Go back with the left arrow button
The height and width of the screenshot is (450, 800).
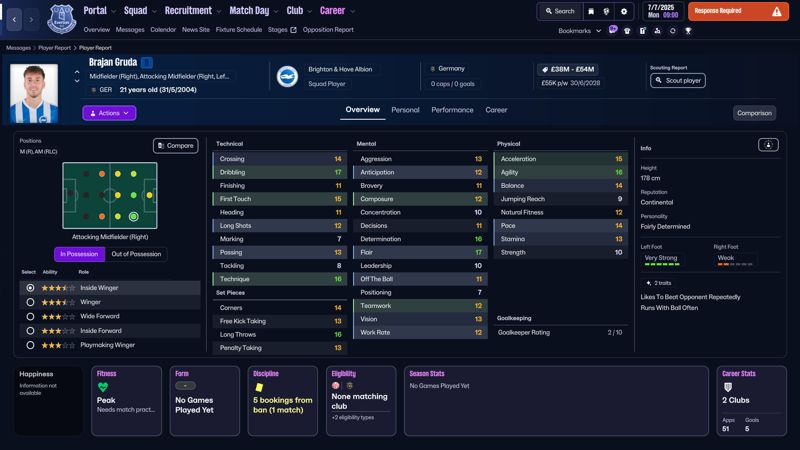14,19
